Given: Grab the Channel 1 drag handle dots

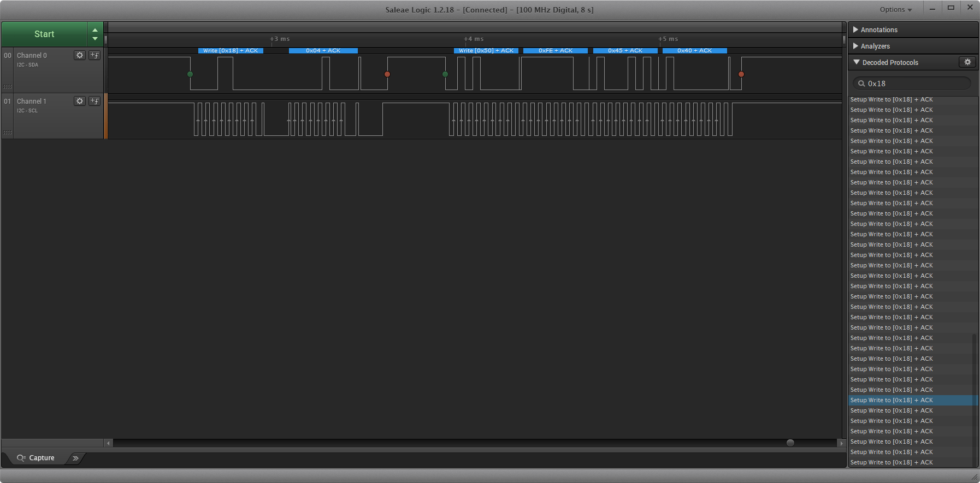Looking at the screenshot, I should pos(8,133).
